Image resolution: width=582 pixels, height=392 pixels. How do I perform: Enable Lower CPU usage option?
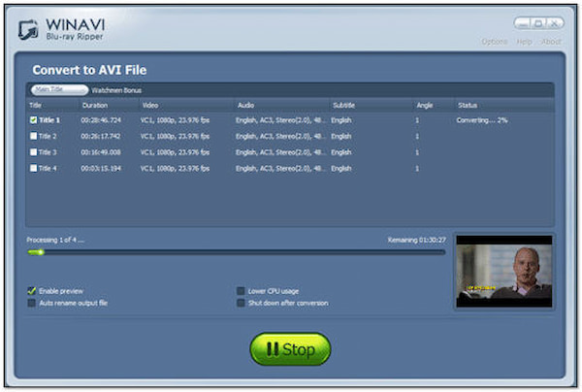coord(241,291)
